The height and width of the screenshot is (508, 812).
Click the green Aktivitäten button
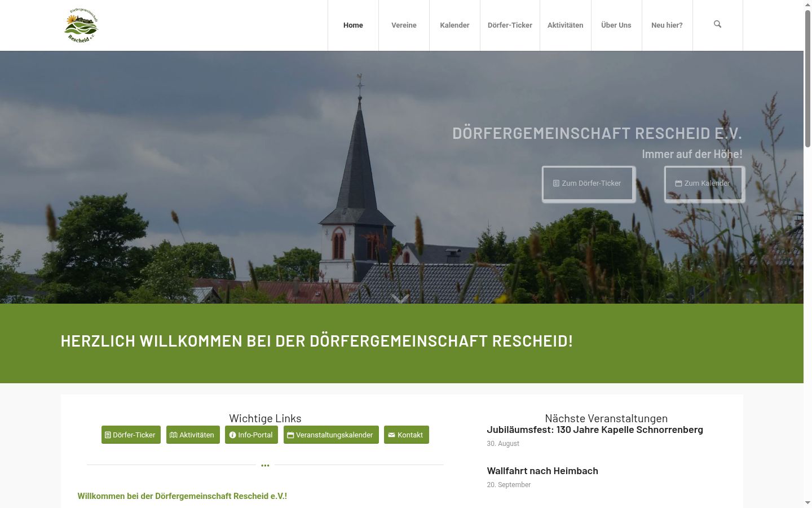click(193, 435)
